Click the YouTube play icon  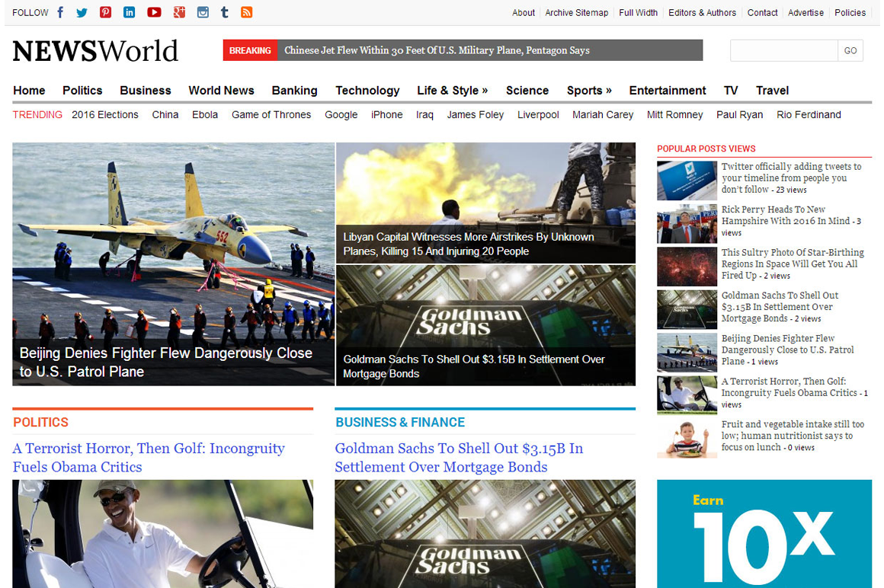tap(154, 12)
